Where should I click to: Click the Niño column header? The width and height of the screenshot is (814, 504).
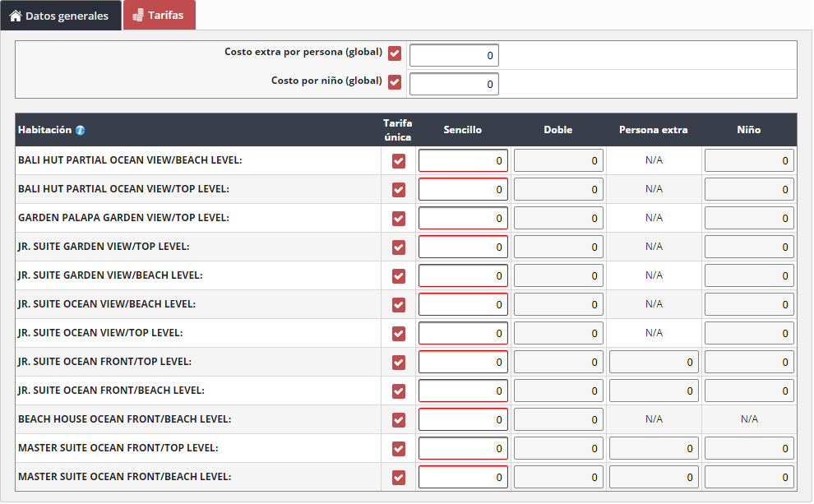(x=748, y=130)
